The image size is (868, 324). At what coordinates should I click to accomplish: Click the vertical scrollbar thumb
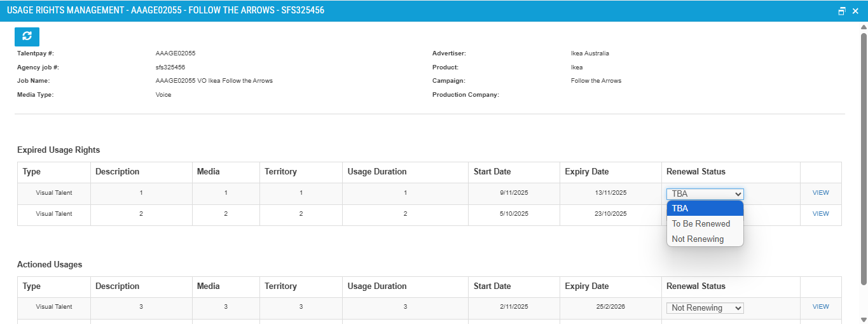click(864, 159)
